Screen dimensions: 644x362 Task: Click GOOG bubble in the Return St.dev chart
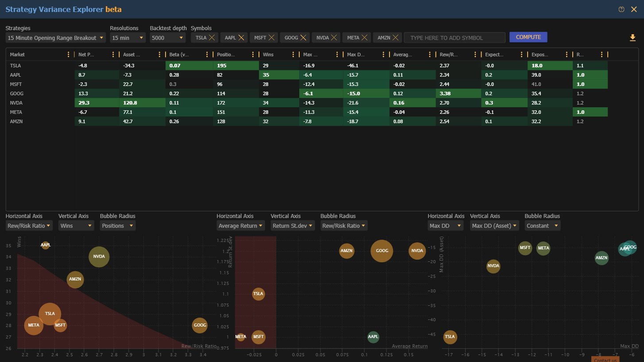coord(382,251)
